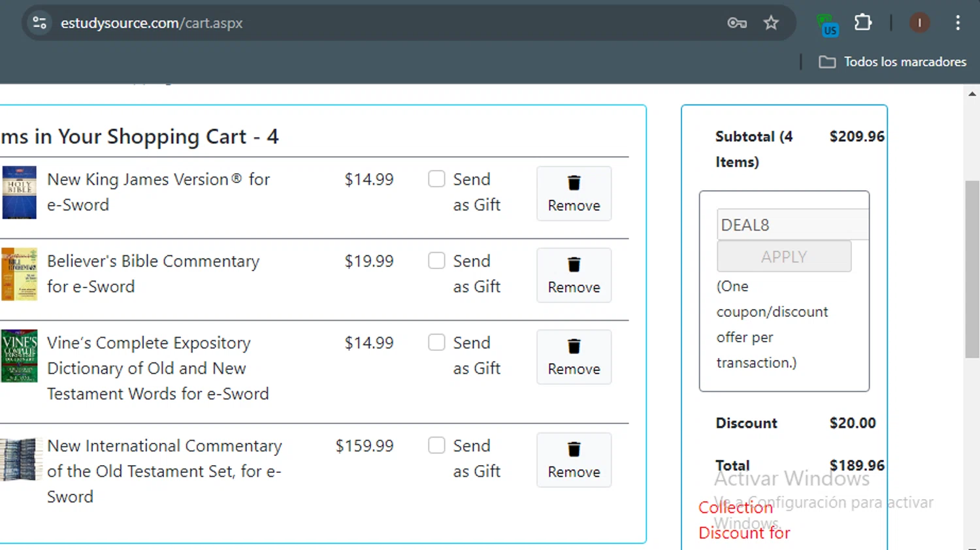Click the red Collection Discount text
The height and width of the screenshot is (550, 980).
(x=744, y=520)
